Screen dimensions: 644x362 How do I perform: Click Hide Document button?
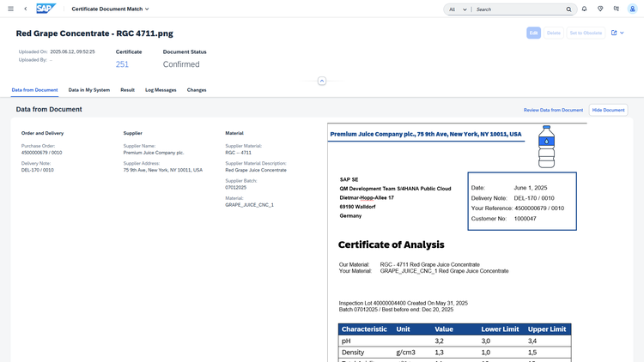[608, 110]
